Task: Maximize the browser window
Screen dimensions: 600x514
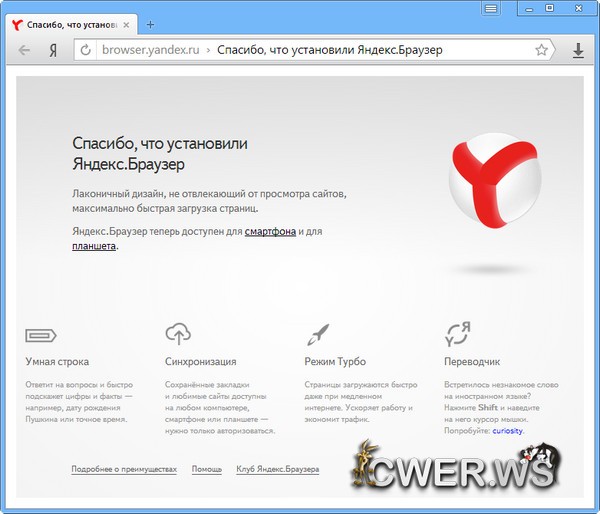Action: tap(549, 8)
